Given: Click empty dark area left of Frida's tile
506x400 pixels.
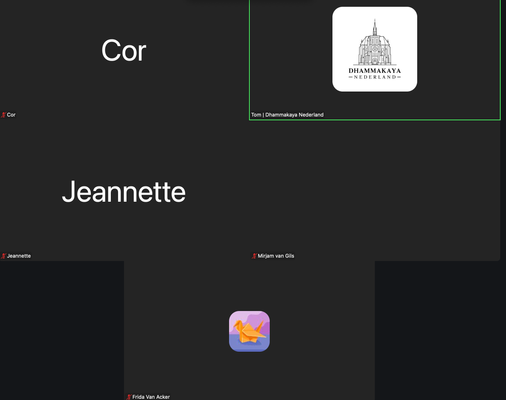Looking at the screenshot, I should coord(62,330).
